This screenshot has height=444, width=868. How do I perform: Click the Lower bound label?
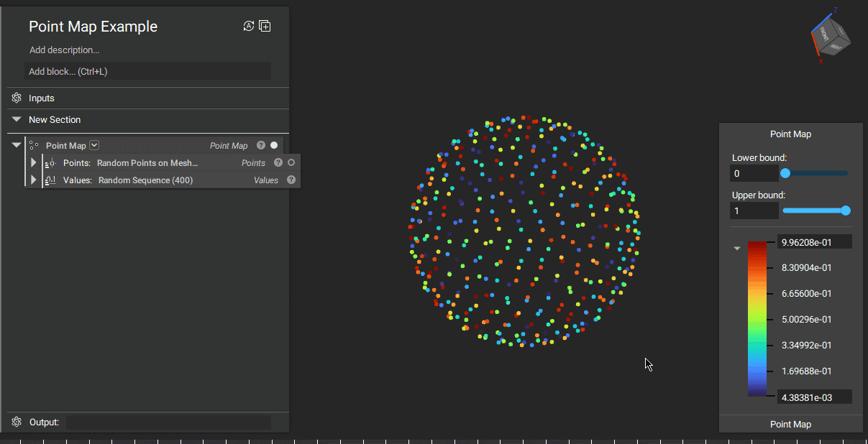tap(759, 157)
